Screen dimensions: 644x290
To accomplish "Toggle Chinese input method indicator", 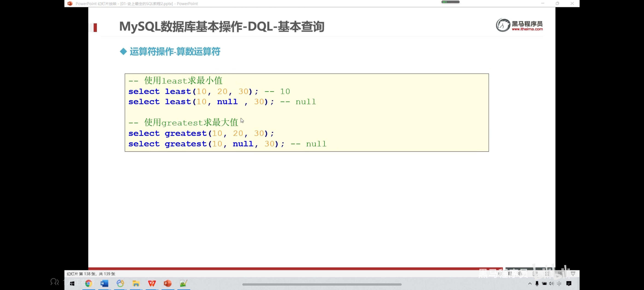I will pyautogui.click(x=559, y=284).
